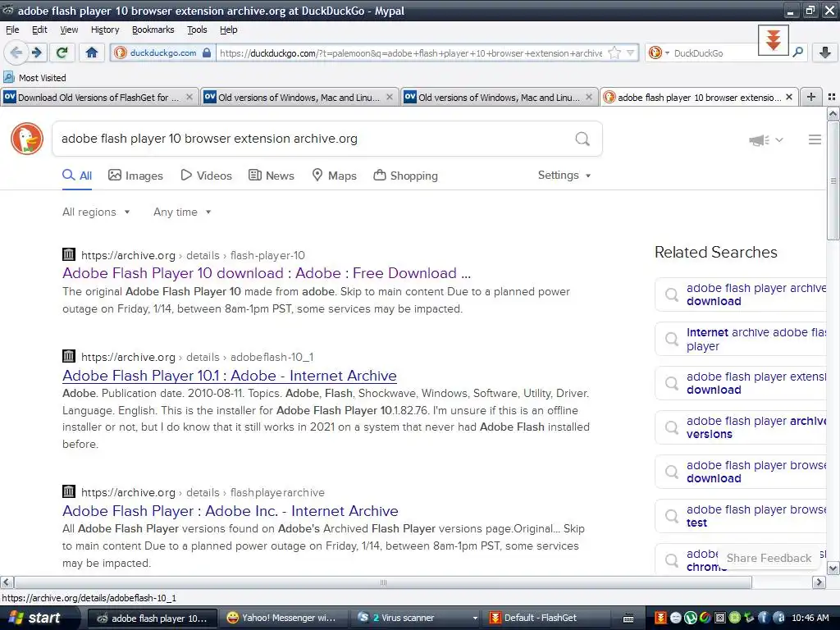Open the DuckDuckGo hamburger side menu
This screenshot has height=630, width=840.
[x=815, y=139]
